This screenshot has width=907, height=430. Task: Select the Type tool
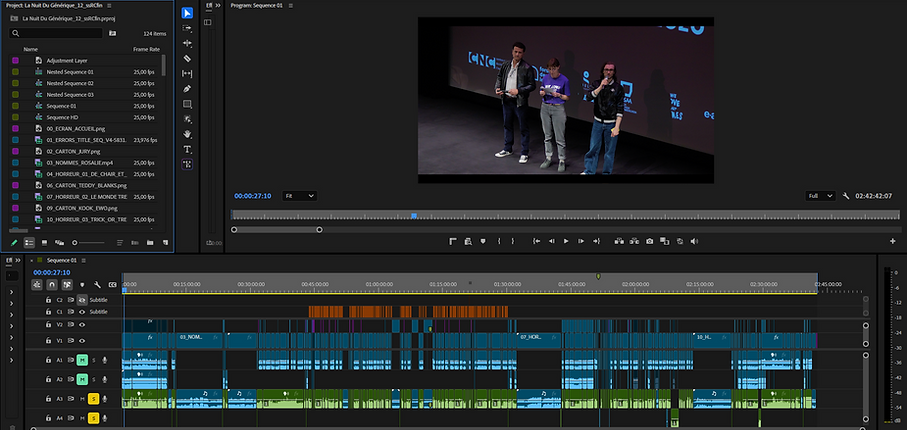tap(187, 149)
